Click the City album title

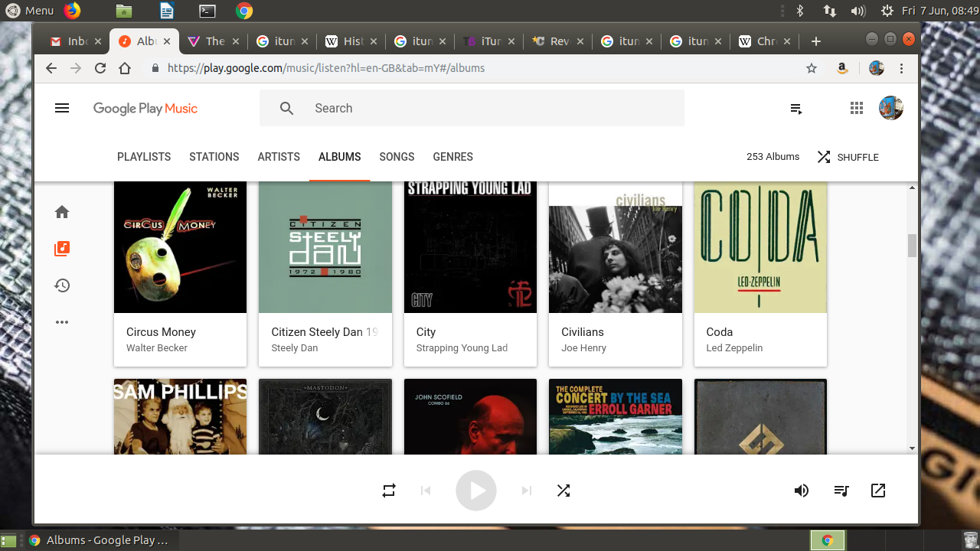click(426, 332)
